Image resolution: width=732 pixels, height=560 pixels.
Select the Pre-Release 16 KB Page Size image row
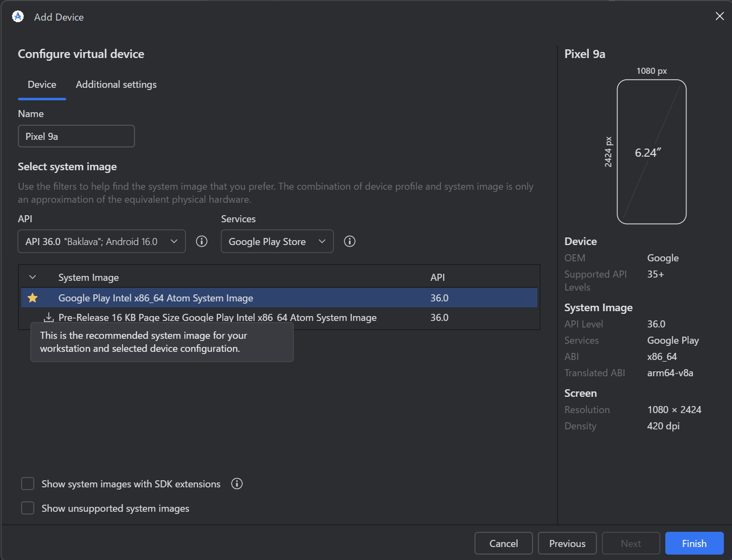279,317
